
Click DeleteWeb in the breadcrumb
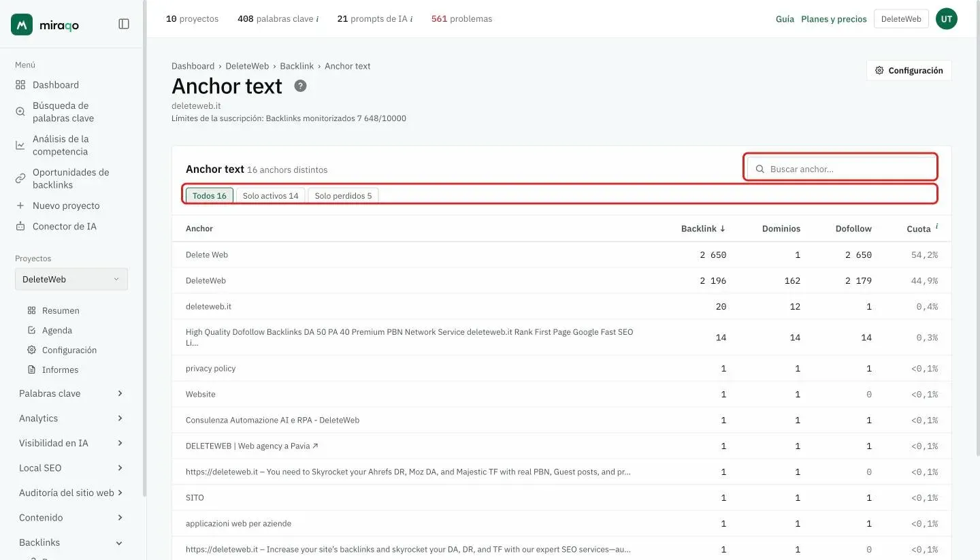[247, 66]
